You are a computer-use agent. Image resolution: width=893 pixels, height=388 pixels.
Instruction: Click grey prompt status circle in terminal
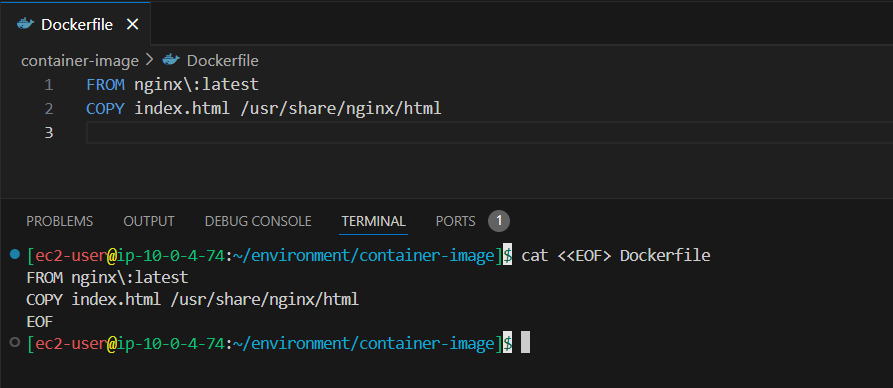[x=15, y=342]
